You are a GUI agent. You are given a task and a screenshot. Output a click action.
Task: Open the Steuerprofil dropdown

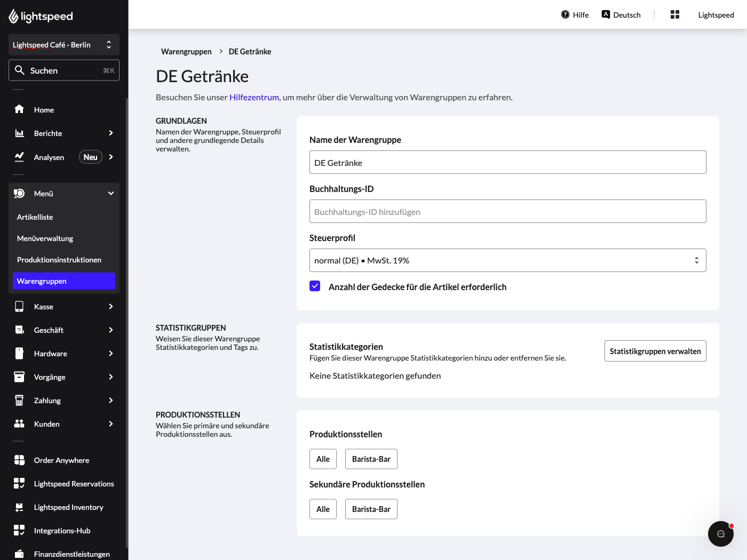coord(507,260)
